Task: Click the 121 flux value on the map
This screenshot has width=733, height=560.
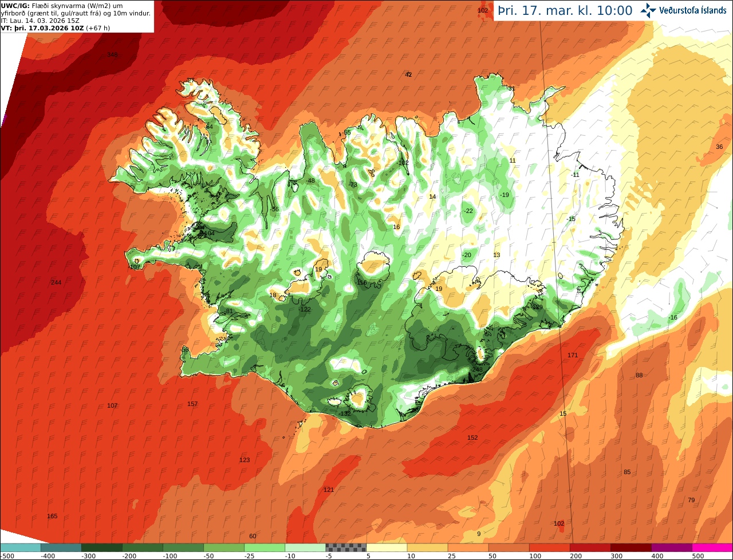Action: 328,490
